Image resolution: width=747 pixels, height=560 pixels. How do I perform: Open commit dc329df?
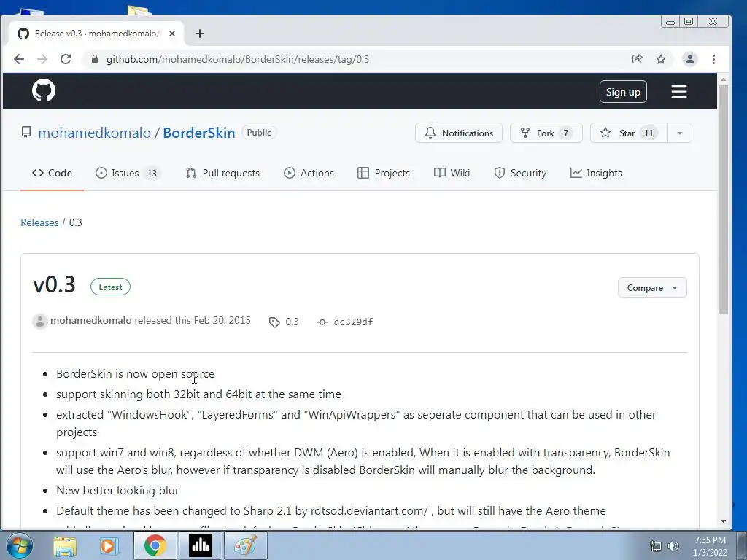click(x=353, y=322)
